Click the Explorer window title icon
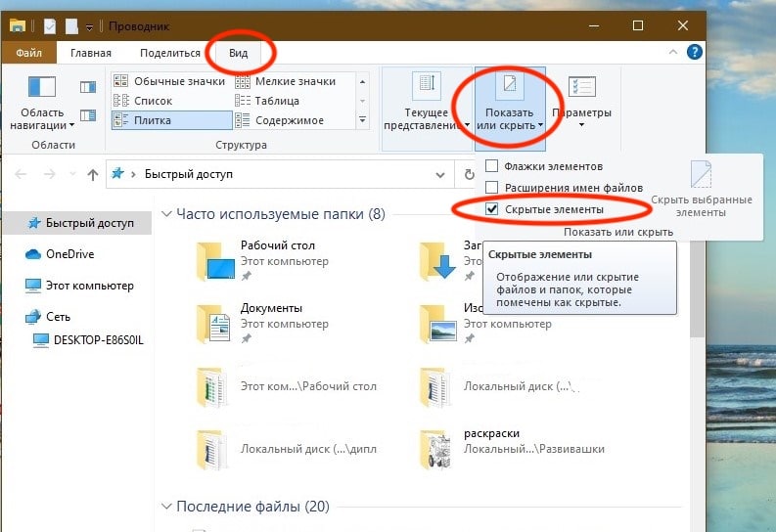 click(17, 25)
